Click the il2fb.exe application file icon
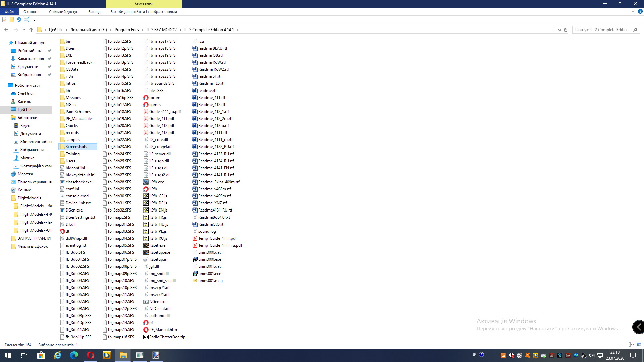Screen dimensions: 644x362 coord(146,182)
